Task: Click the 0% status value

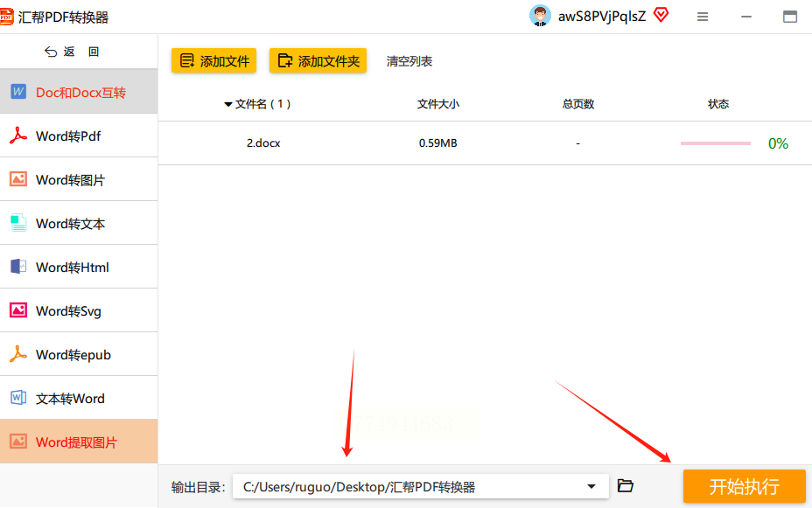Action: 778,143
